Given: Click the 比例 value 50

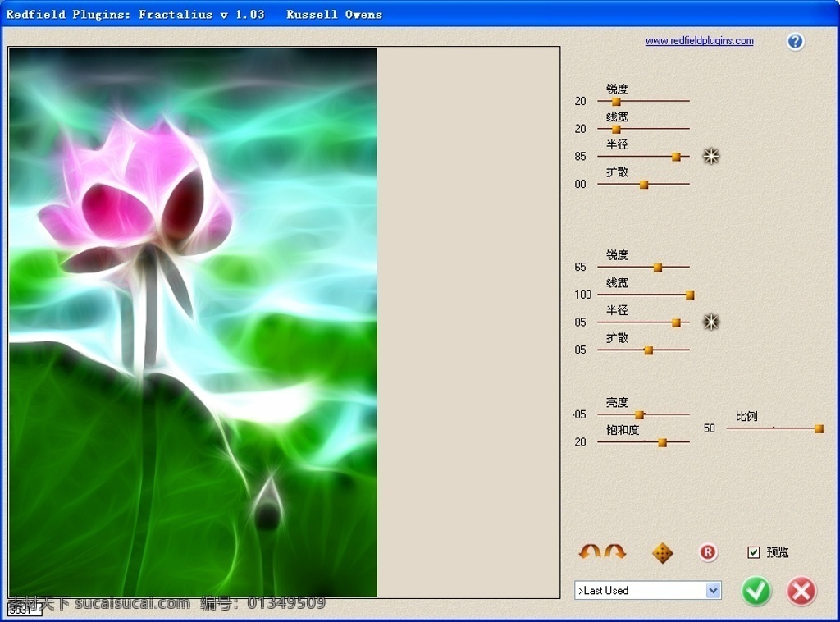Looking at the screenshot, I should click(x=710, y=428).
